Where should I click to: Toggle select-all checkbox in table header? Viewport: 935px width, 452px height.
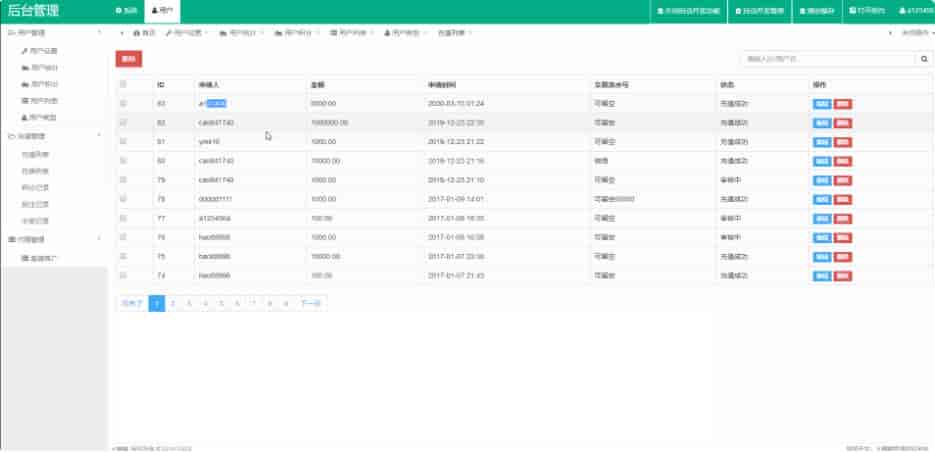123,84
